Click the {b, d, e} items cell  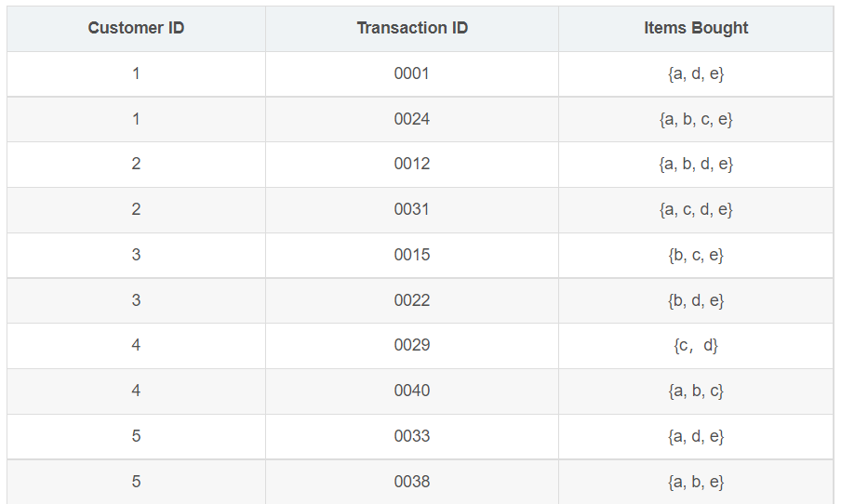coord(696,300)
